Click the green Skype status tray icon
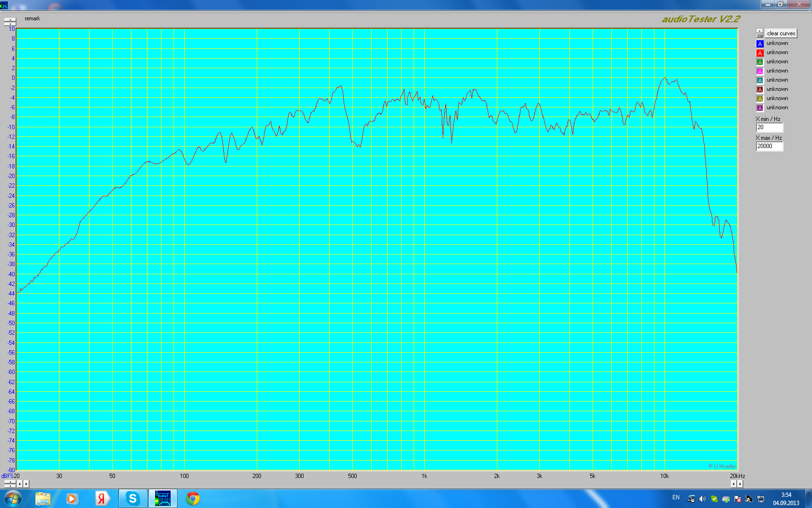812x508 pixels. coord(714,499)
